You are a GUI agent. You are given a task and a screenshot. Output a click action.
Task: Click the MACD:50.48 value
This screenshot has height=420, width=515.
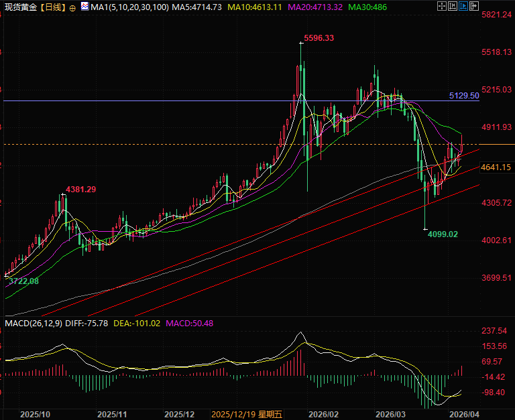point(190,324)
